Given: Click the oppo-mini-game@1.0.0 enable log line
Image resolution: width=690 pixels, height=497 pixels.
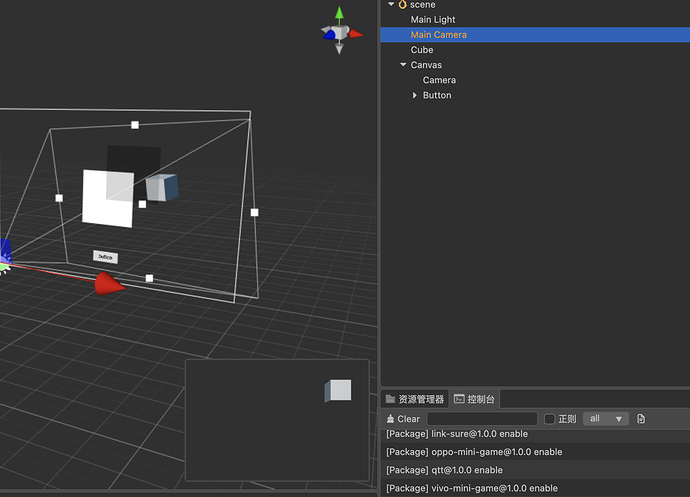Looking at the screenshot, I should (x=474, y=452).
